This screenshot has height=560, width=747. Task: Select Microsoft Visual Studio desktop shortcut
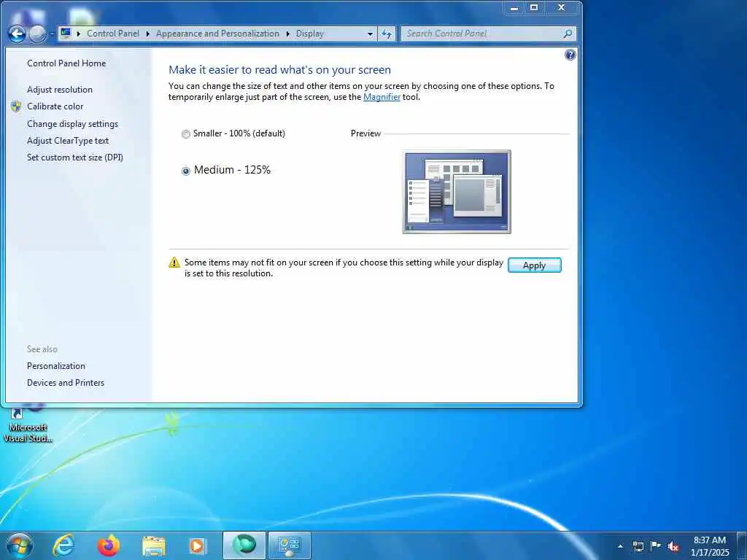tap(28, 425)
